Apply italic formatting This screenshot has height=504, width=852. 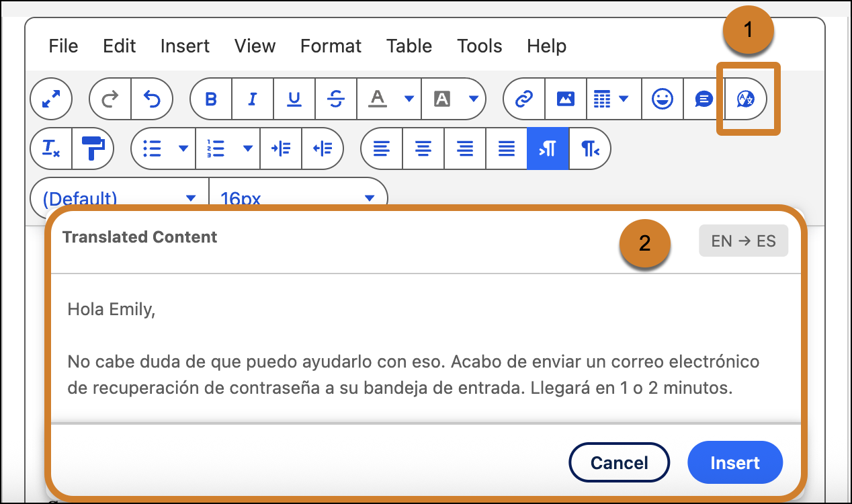click(x=253, y=99)
